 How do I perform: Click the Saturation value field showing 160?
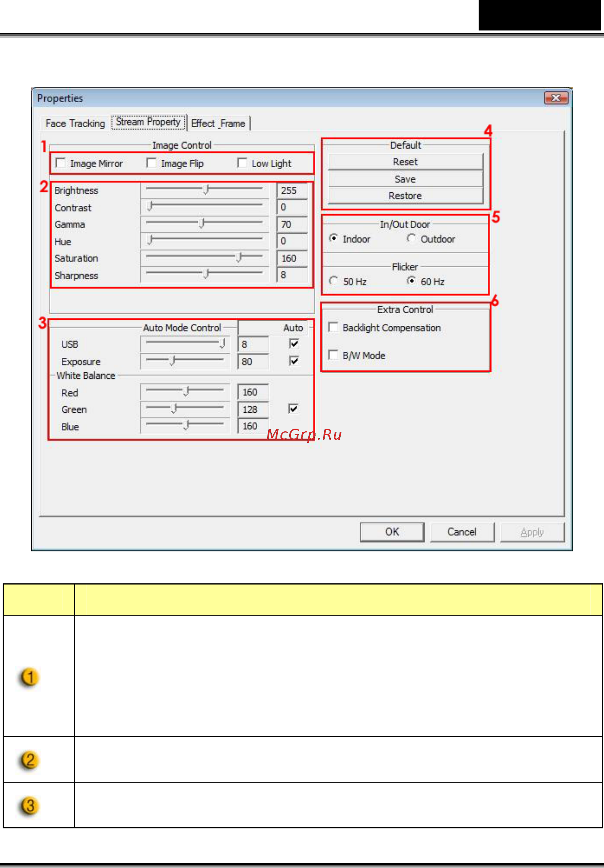click(x=292, y=258)
